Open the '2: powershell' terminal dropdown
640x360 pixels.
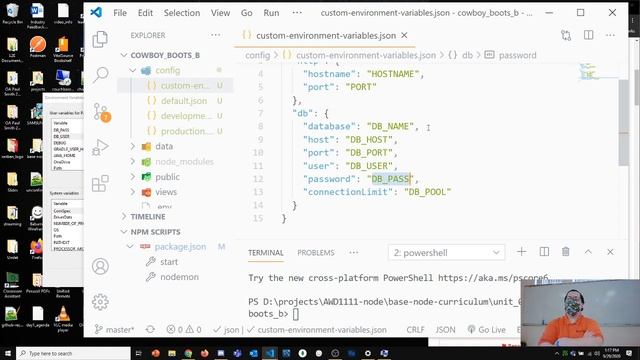447,253
